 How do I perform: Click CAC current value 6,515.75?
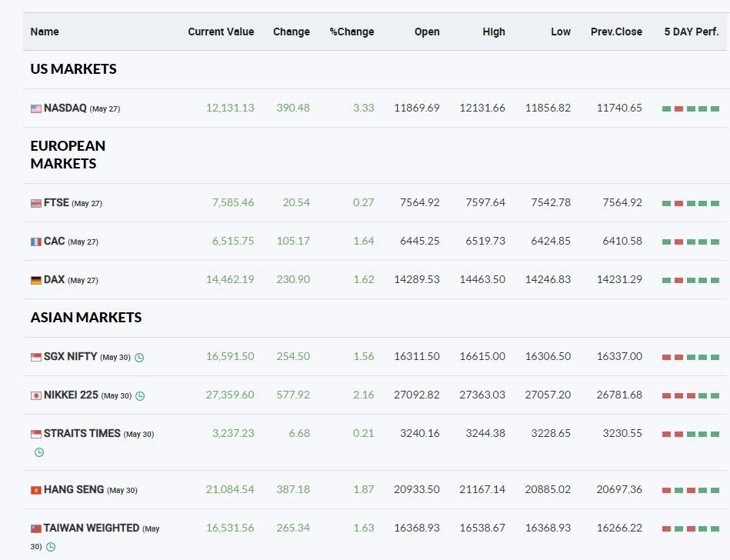233,241
